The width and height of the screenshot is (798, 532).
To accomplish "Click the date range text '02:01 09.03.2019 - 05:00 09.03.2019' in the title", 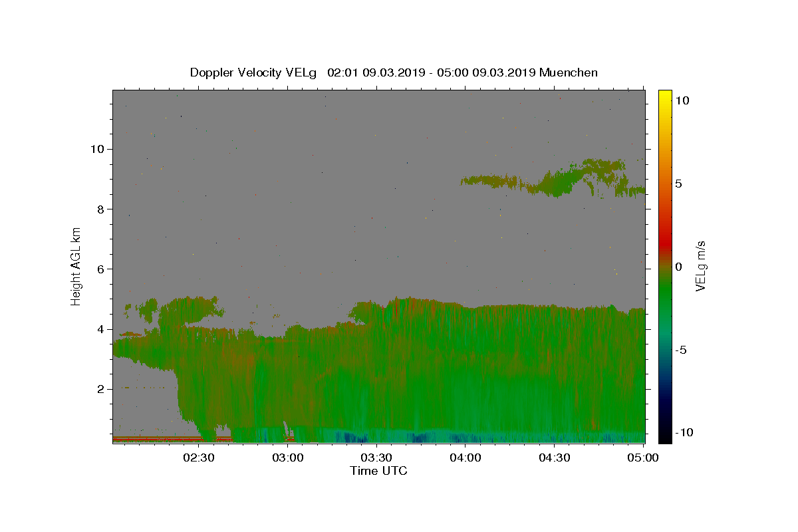I will click(432, 72).
